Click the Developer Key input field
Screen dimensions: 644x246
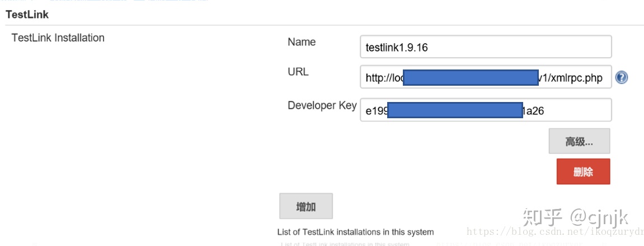pos(486,110)
